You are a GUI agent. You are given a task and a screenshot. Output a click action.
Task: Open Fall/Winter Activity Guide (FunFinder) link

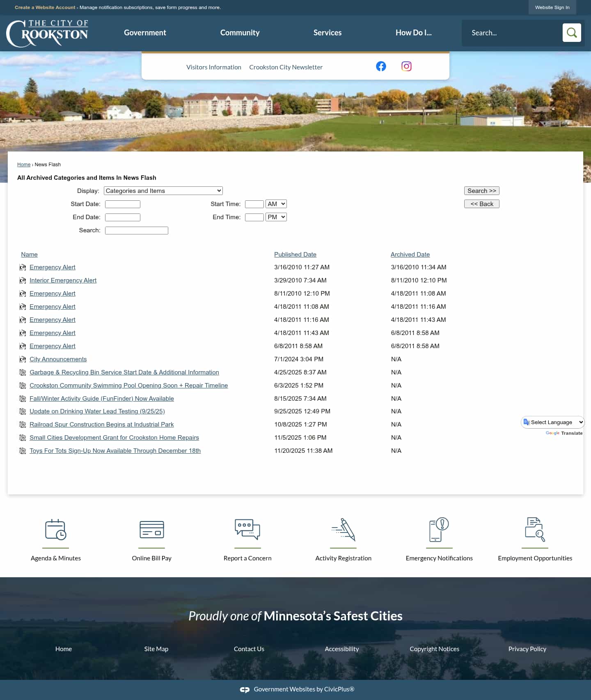pyautogui.click(x=102, y=399)
